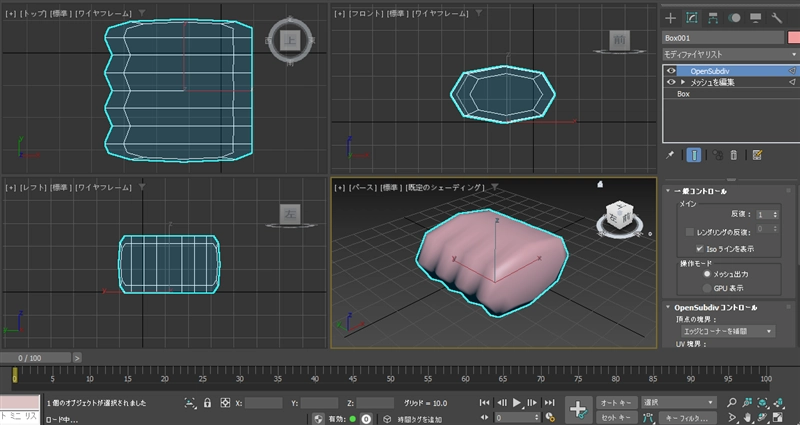Click the pin stack icon
Image resolution: width=800 pixels, height=425 pixels.
coord(670,155)
